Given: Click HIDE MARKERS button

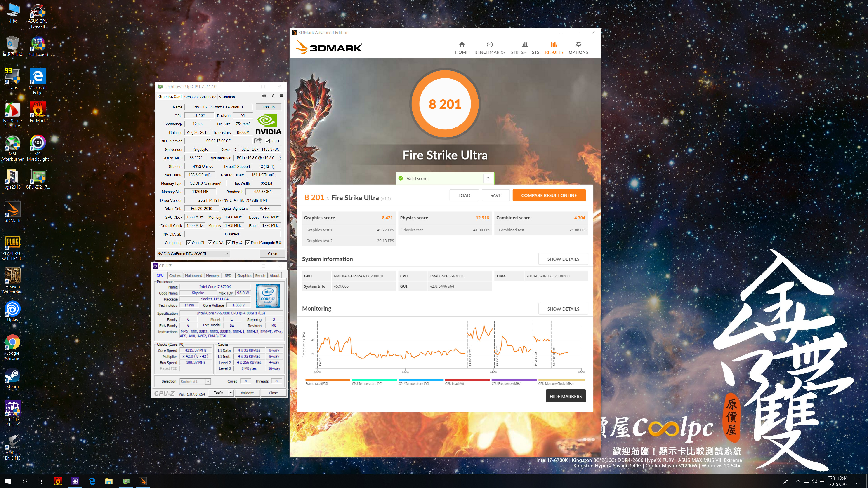Looking at the screenshot, I should [x=565, y=396].
